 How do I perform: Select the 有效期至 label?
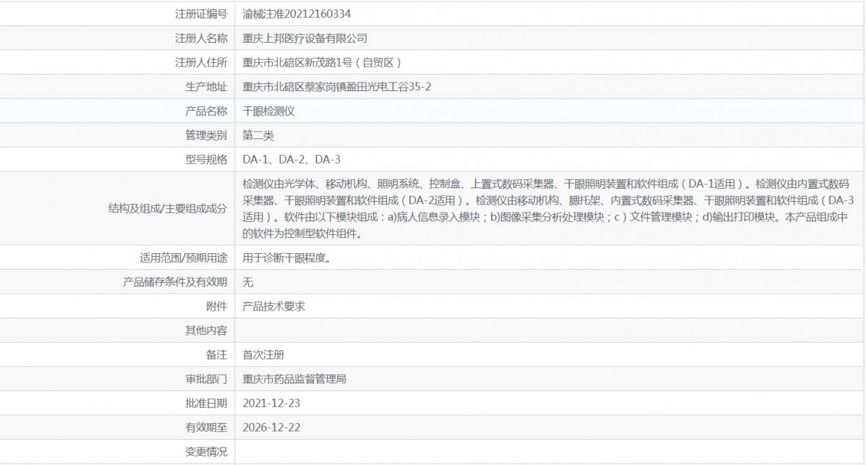(x=206, y=427)
